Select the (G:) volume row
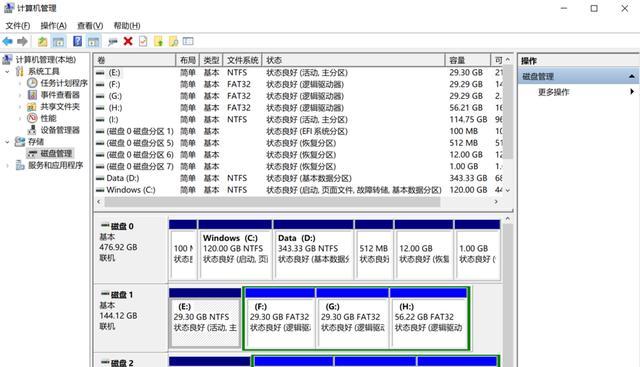The width and height of the screenshot is (640, 367). pos(298,96)
